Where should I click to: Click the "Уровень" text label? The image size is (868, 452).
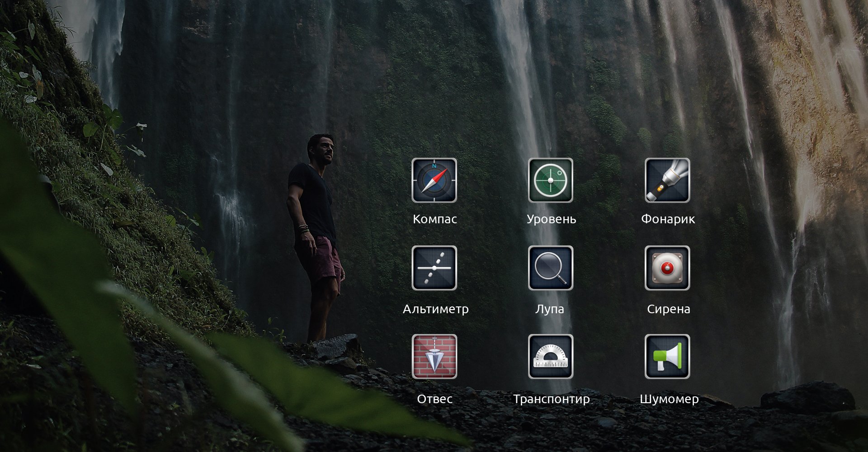click(x=552, y=220)
